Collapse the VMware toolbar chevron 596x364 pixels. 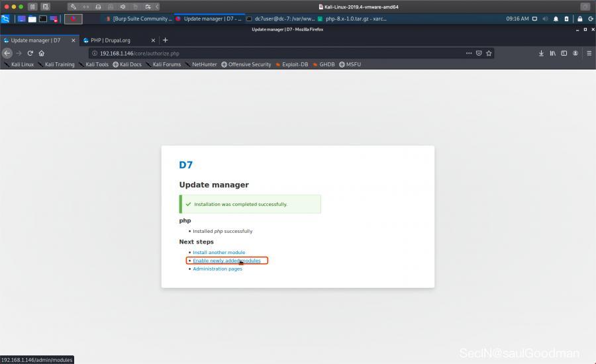click(157, 7)
